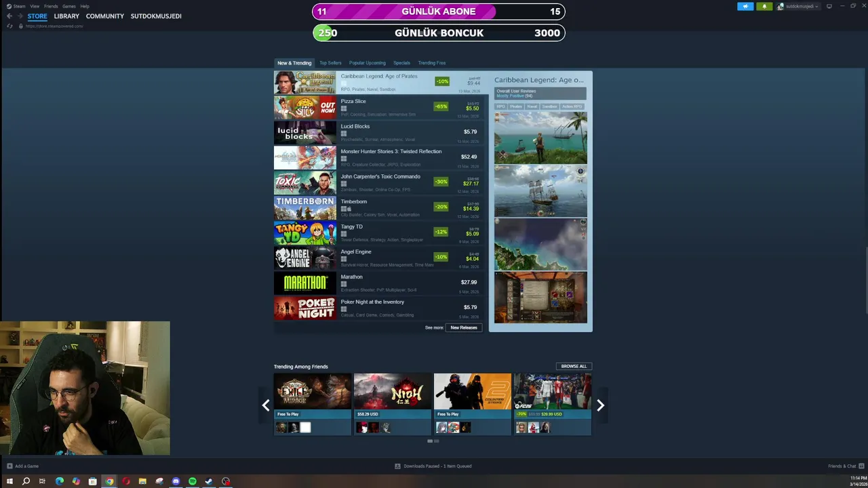
Task: Open the green notifications bell
Action: coord(764,6)
